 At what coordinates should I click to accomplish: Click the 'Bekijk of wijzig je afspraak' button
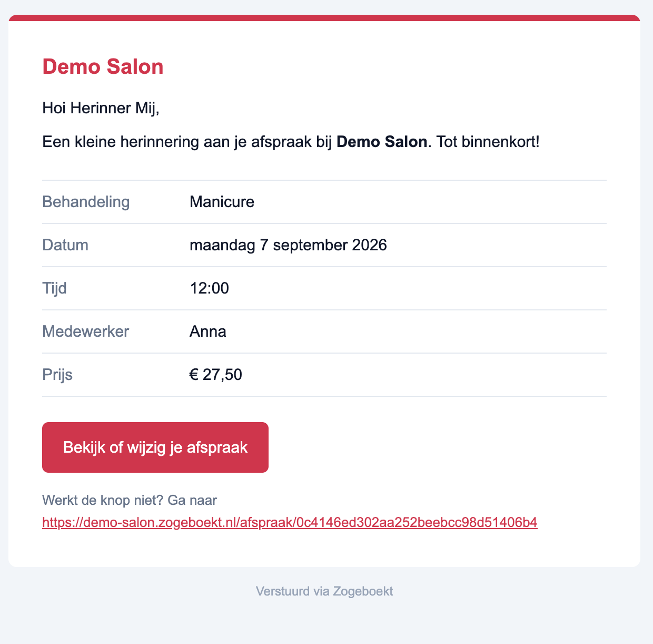pos(155,447)
